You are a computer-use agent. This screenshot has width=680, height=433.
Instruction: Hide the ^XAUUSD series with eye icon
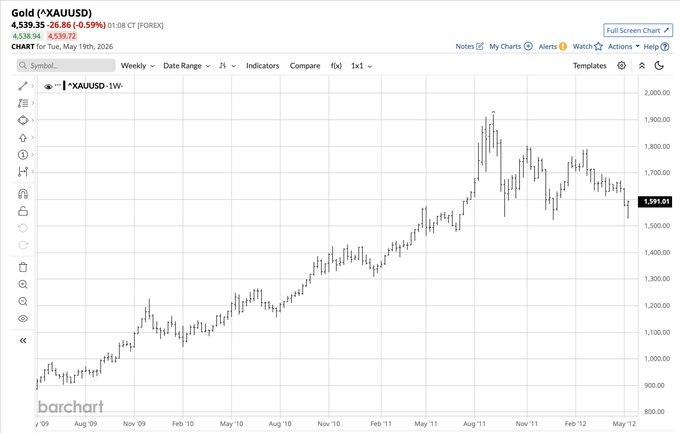pyautogui.click(x=48, y=86)
